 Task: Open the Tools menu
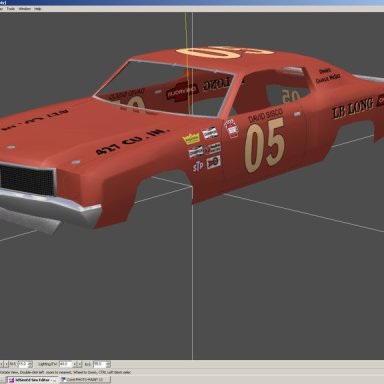click(11, 9)
